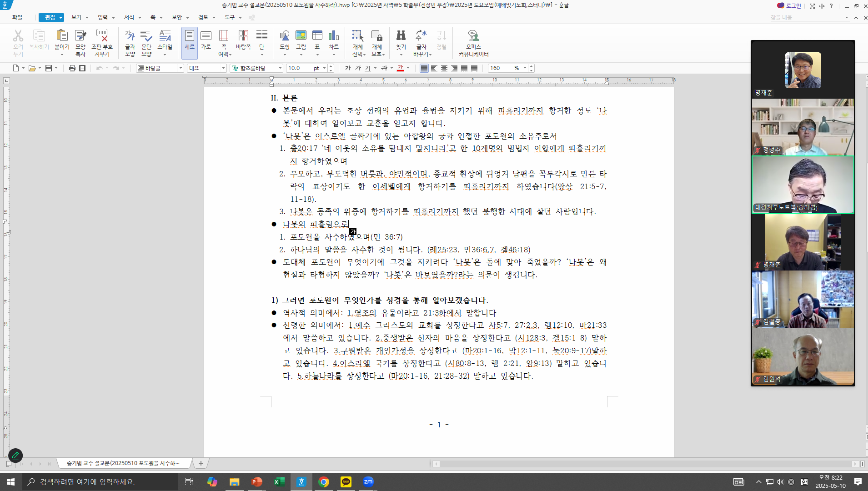Click the Windows Start button
The height and width of the screenshot is (491, 868).
tap(11, 482)
